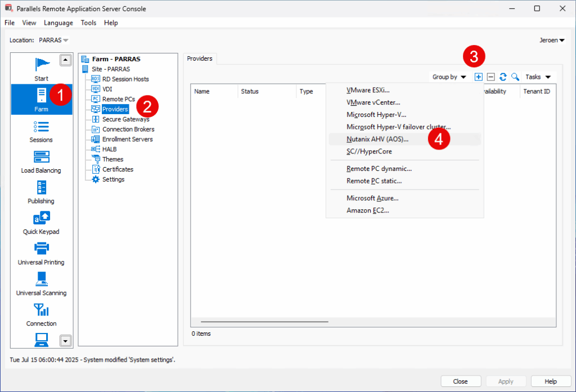Viewport: 576px width, 392px height.
Task: Open the Language menu
Action: coord(58,23)
